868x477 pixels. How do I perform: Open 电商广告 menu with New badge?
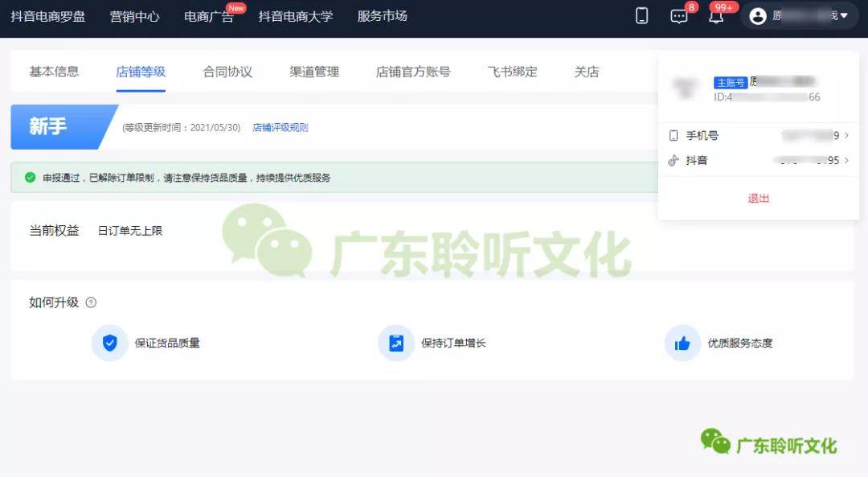pos(209,16)
